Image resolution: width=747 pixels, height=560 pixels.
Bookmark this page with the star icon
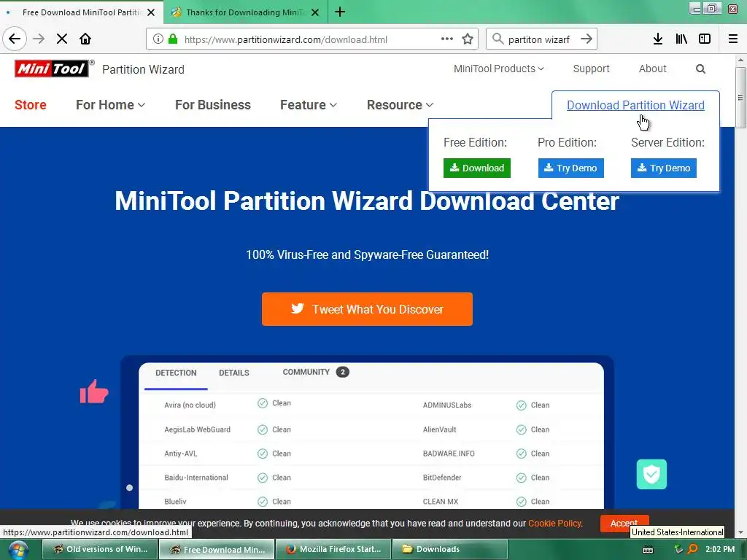pyautogui.click(x=468, y=39)
